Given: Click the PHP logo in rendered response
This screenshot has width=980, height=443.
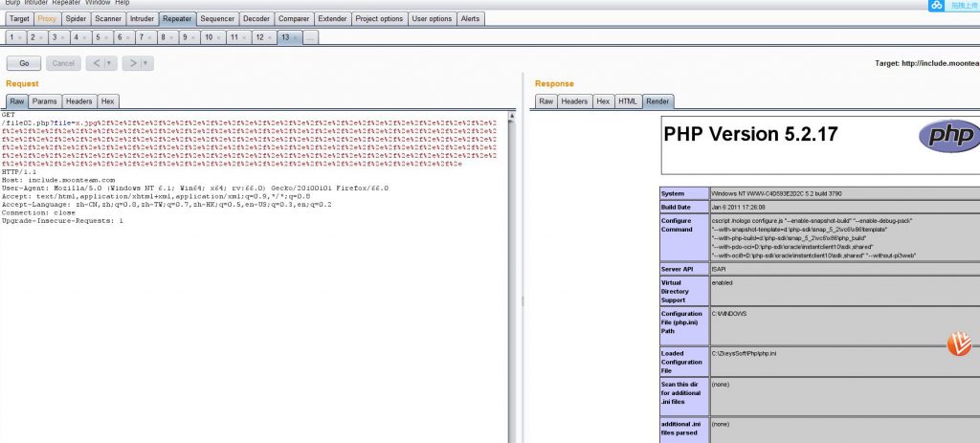Looking at the screenshot, I should point(950,136).
